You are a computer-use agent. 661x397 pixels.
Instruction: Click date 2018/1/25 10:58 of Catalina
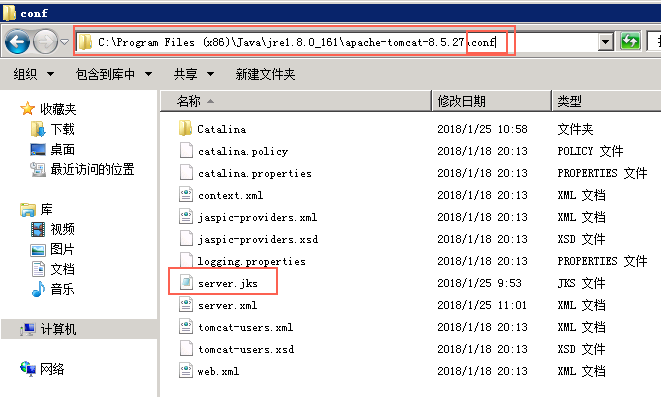[x=482, y=129]
